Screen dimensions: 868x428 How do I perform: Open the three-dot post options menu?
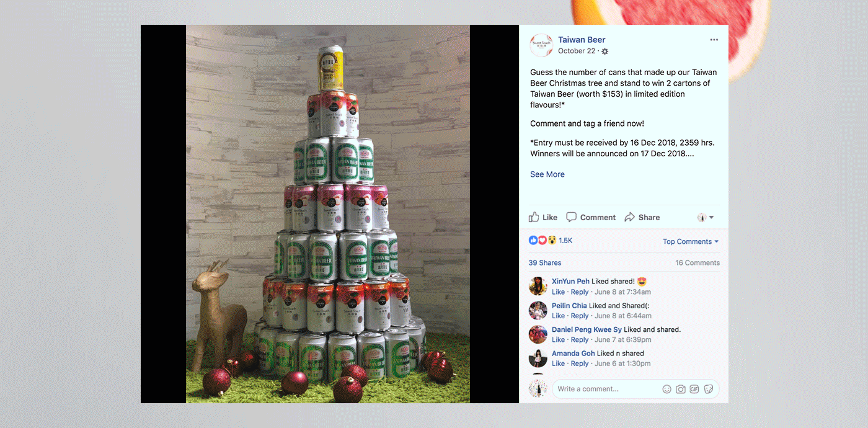coord(714,40)
